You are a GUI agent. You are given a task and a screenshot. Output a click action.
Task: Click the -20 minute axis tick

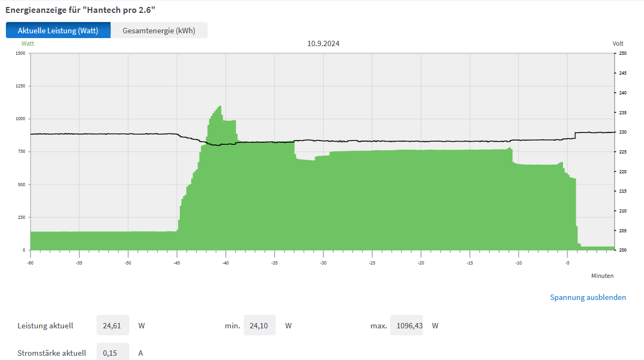point(421,262)
